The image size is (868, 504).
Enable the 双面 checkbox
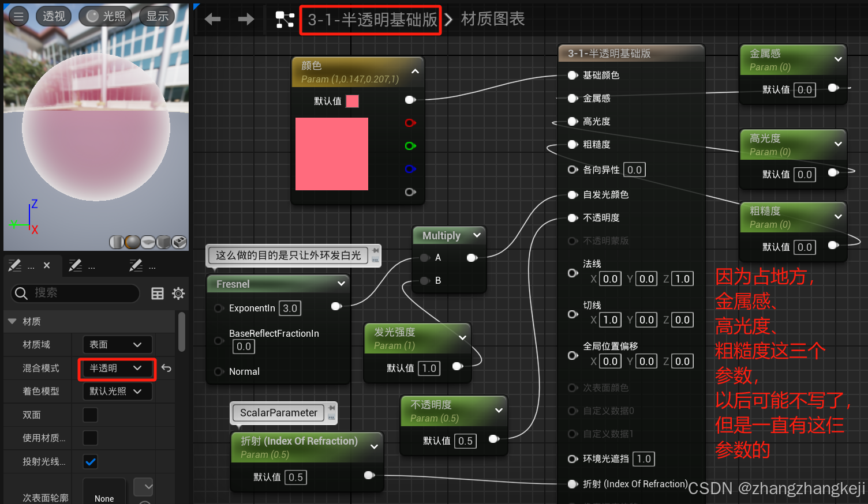tap(90, 415)
